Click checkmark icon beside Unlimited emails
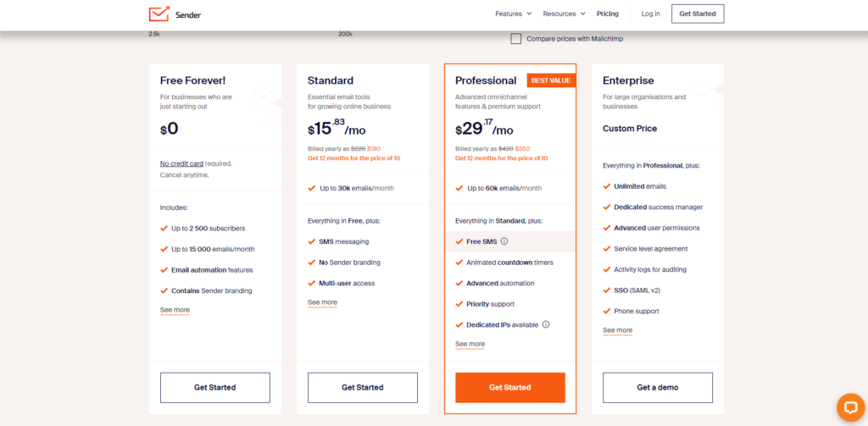The width and height of the screenshot is (868, 426). (x=607, y=186)
